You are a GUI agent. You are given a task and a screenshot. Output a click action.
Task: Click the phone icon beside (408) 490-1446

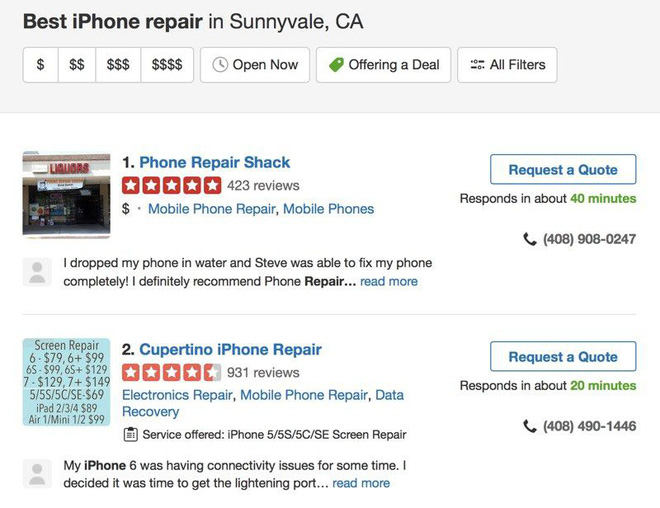coord(530,426)
